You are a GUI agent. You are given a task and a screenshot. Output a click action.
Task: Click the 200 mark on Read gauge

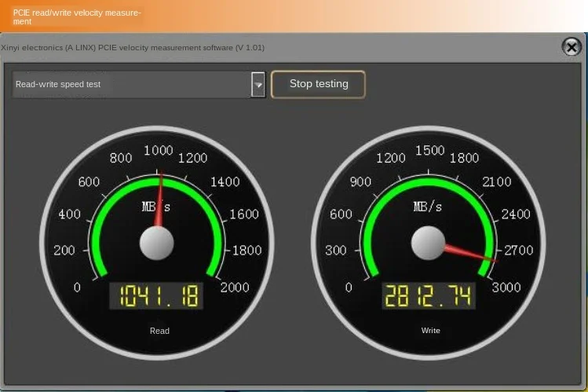pos(64,251)
